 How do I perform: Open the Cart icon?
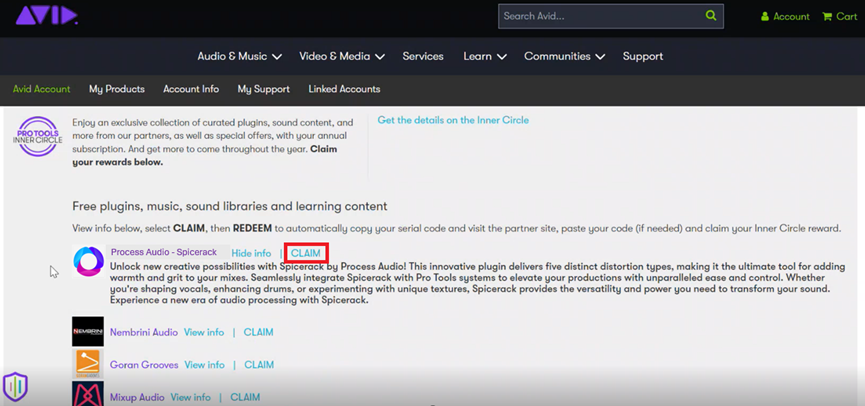(x=827, y=17)
